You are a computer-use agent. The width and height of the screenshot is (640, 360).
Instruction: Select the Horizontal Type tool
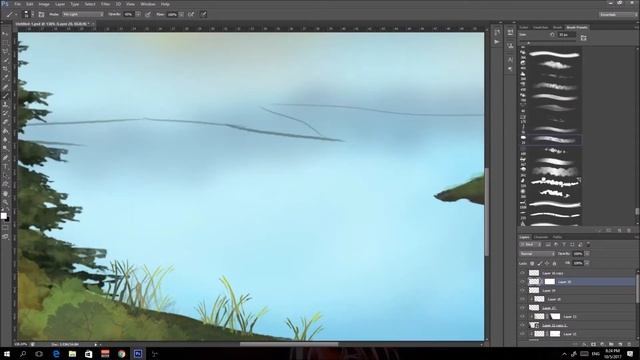pos(6,166)
